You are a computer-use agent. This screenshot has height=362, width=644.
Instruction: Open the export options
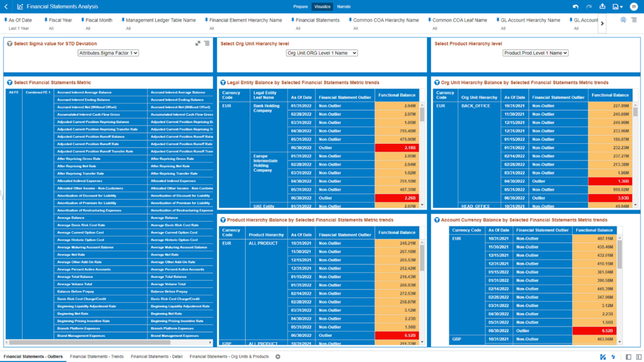(602, 6)
